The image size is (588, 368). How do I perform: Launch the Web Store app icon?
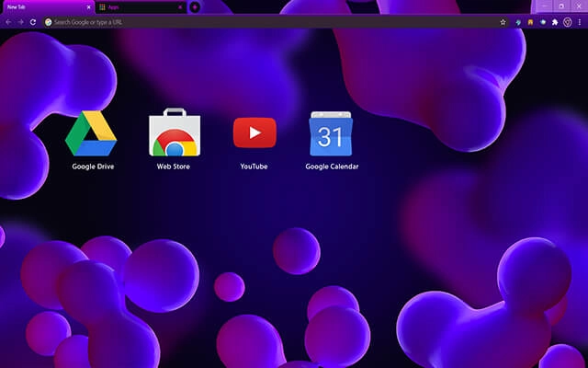tap(175, 132)
